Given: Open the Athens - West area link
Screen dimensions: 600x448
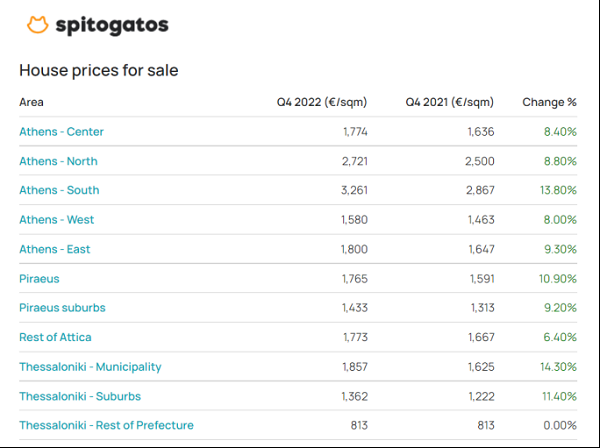Looking at the screenshot, I should [x=57, y=219].
